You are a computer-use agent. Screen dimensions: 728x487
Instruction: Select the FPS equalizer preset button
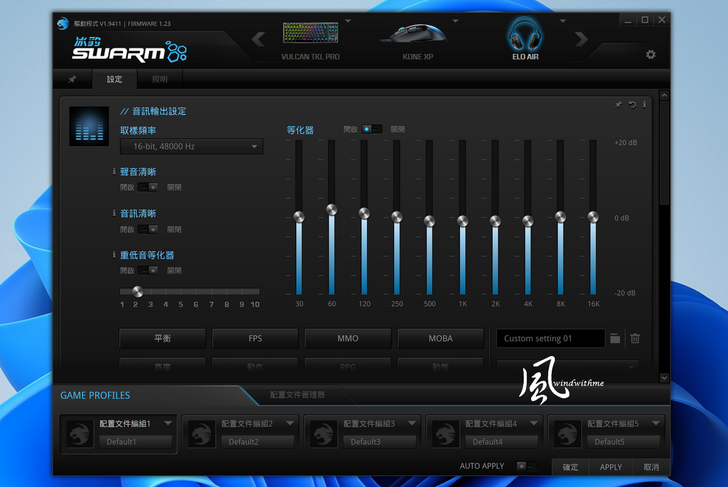coord(255,339)
